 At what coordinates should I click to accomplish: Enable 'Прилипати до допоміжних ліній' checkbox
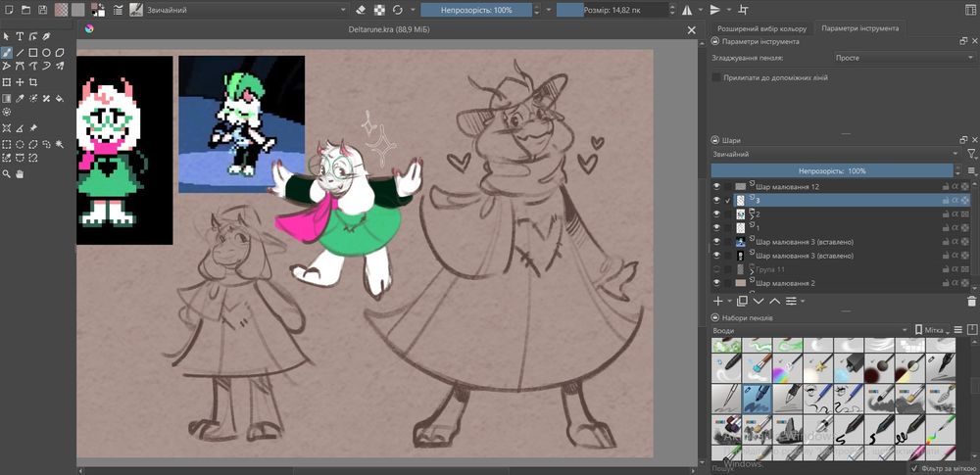pyautogui.click(x=716, y=77)
